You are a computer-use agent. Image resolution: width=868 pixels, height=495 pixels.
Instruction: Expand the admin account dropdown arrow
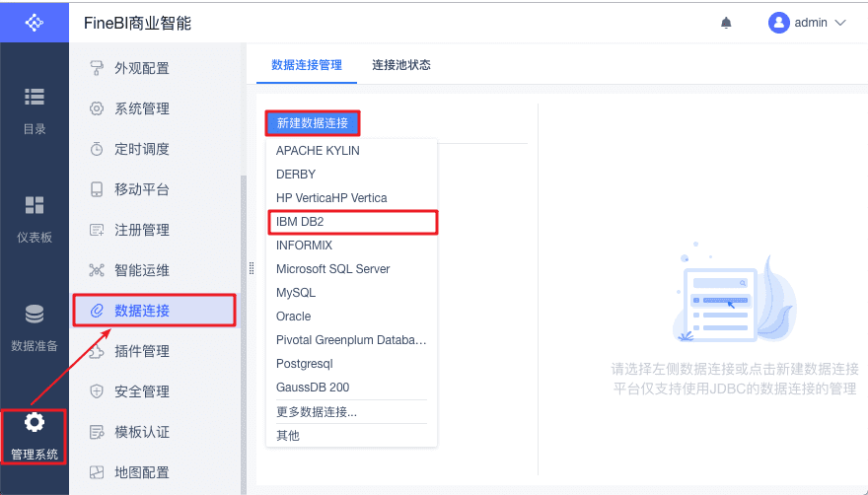tap(840, 23)
